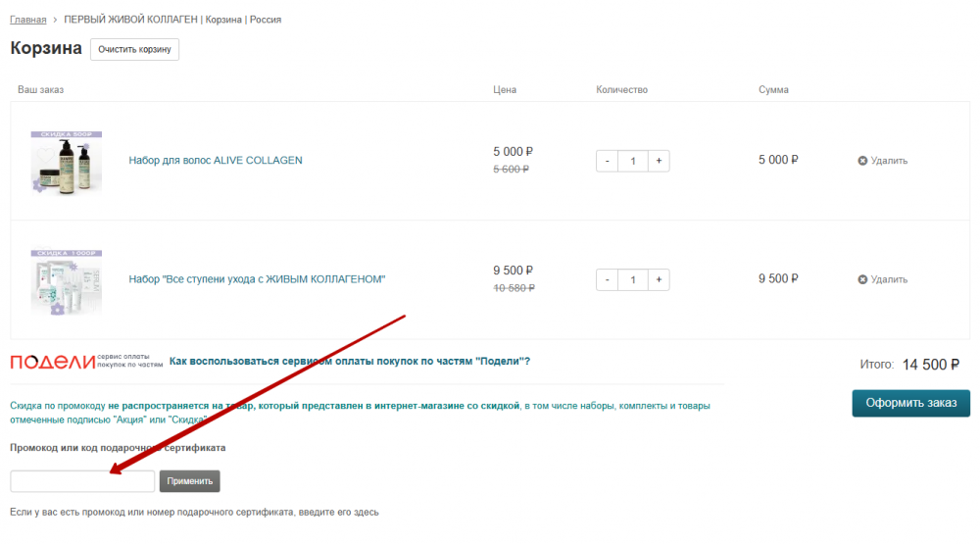Click the Ваш заказ column header
Viewport: 980px width, 544px height.
pos(40,89)
